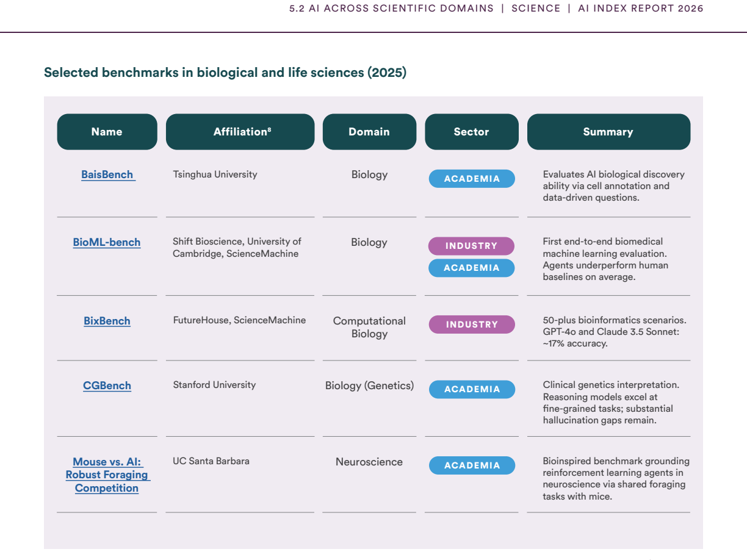
Task: Click the BaisBench summary about cell annotation
Action: pos(614,186)
